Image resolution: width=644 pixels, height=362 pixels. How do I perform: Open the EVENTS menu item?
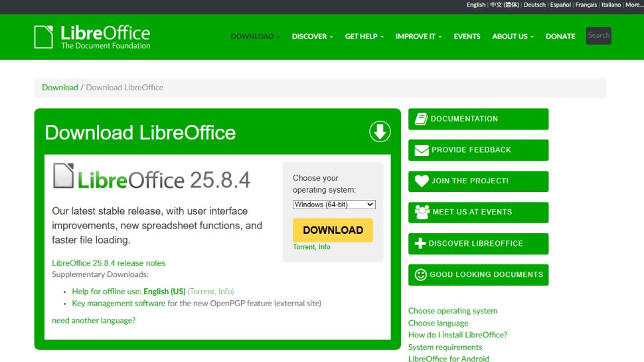(467, 37)
